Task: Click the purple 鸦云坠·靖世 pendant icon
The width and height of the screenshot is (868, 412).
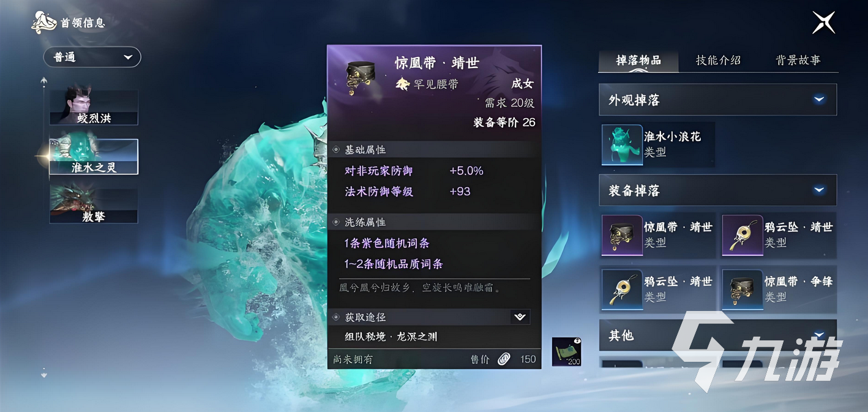Action: [742, 235]
